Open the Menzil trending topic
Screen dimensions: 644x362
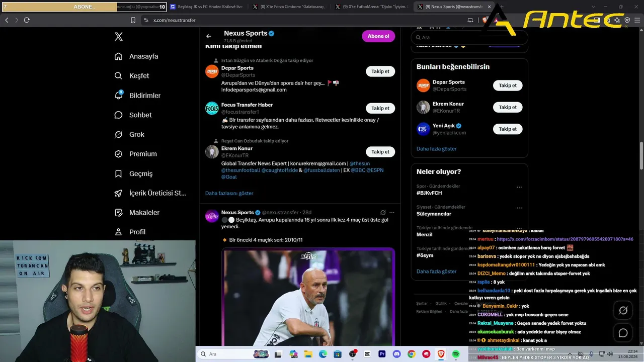click(425, 235)
